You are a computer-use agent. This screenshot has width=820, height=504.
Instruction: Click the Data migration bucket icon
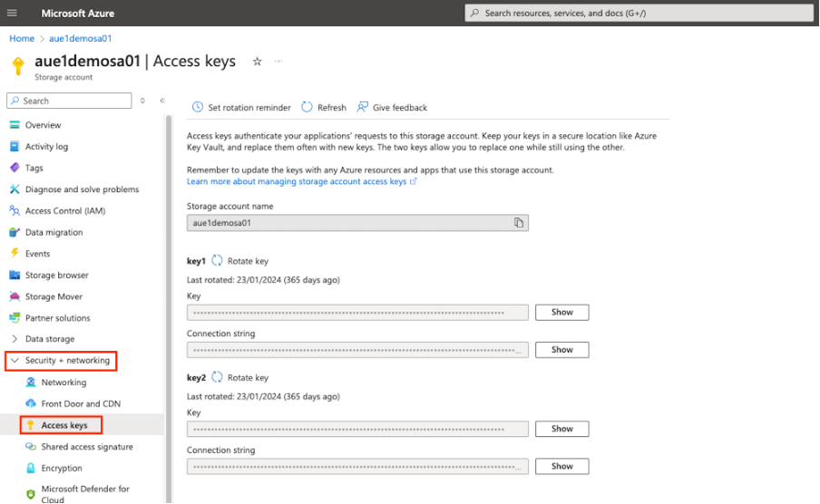pyautogui.click(x=15, y=232)
